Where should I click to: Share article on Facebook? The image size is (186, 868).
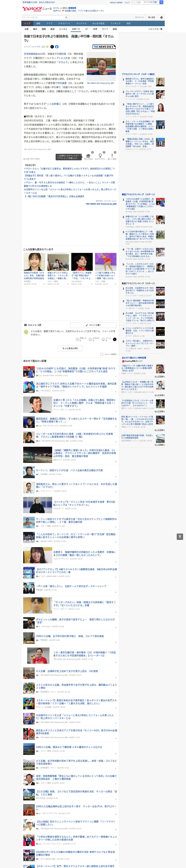(x=57, y=47)
